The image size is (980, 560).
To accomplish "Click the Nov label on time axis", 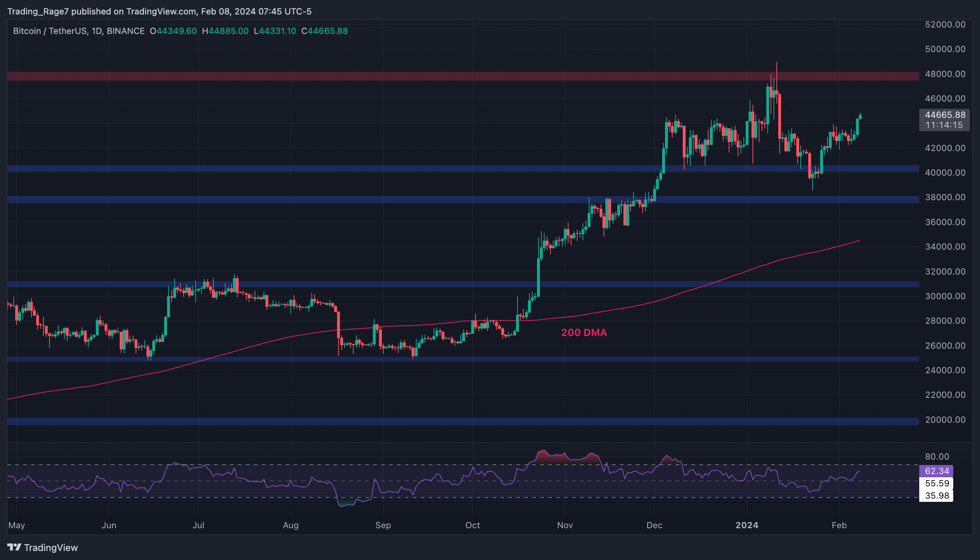I will [x=564, y=525].
